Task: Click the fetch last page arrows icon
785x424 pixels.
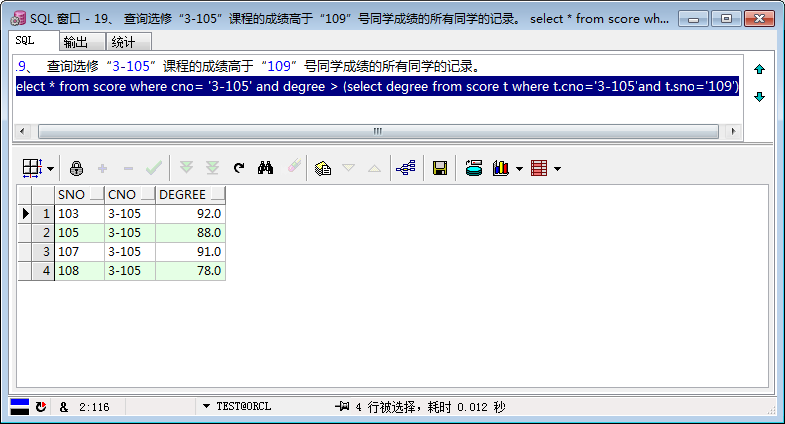Action: (x=213, y=168)
